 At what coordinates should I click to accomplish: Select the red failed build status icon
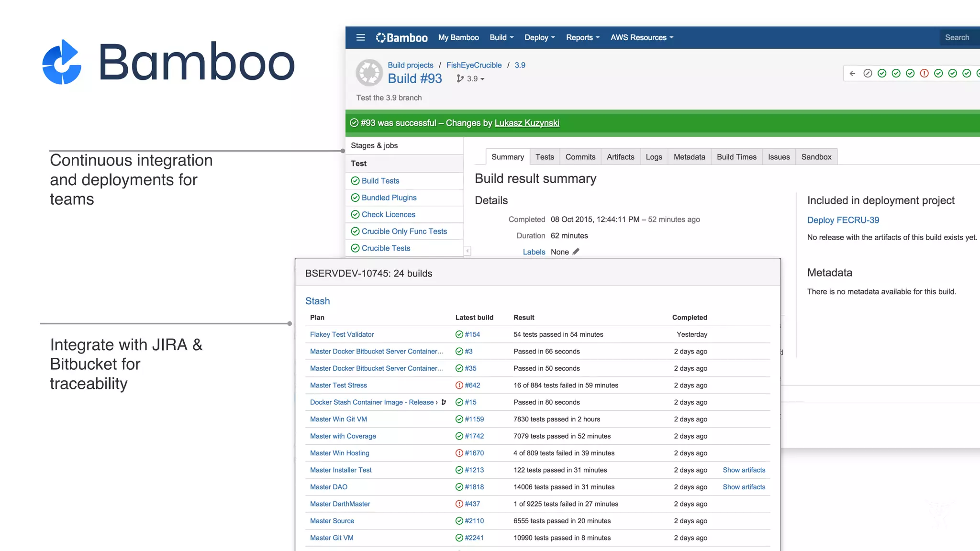[924, 73]
